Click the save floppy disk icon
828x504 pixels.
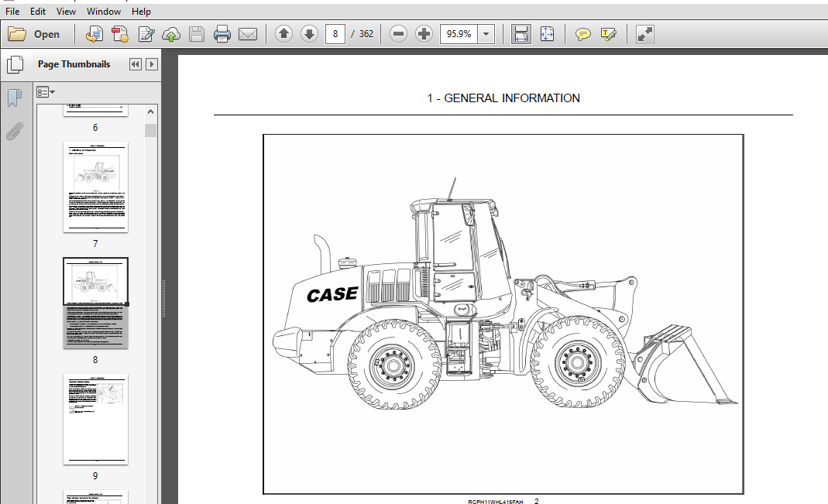pos(197,34)
